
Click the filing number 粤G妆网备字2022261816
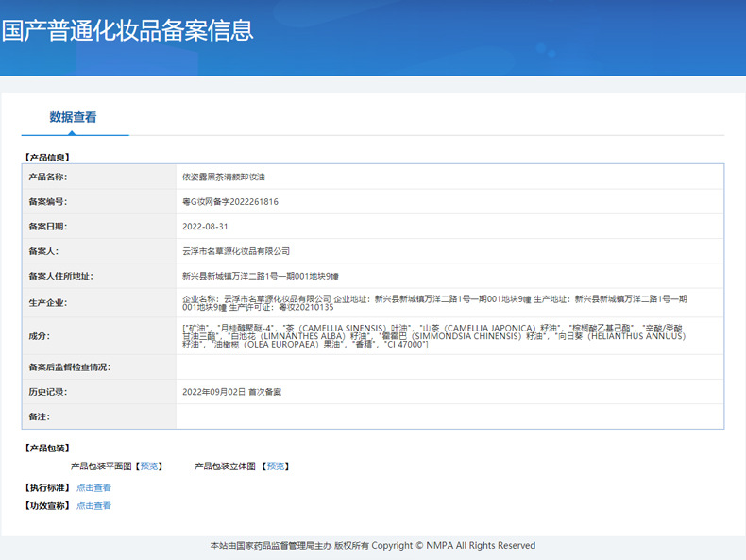[x=230, y=202]
